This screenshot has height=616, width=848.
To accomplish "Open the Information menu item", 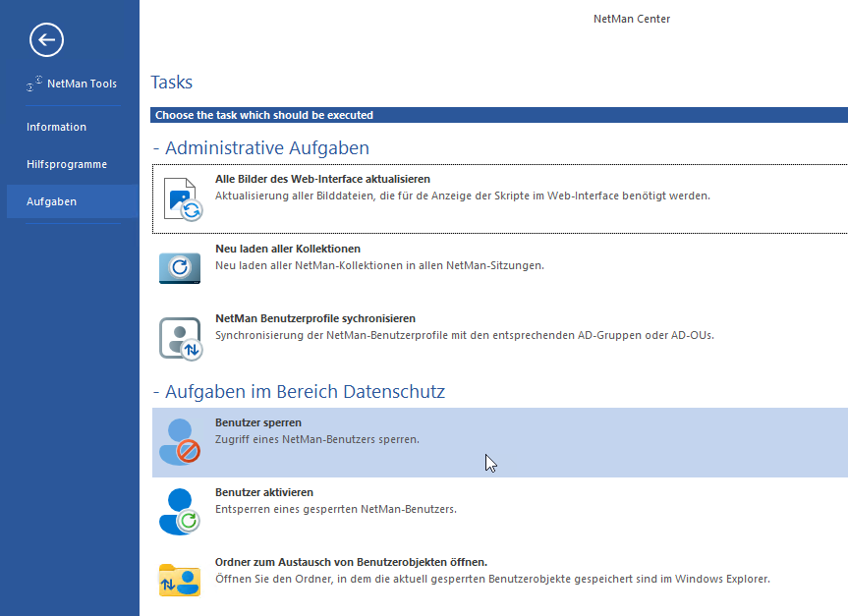I will pyautogui.click(x=56, y=127).
